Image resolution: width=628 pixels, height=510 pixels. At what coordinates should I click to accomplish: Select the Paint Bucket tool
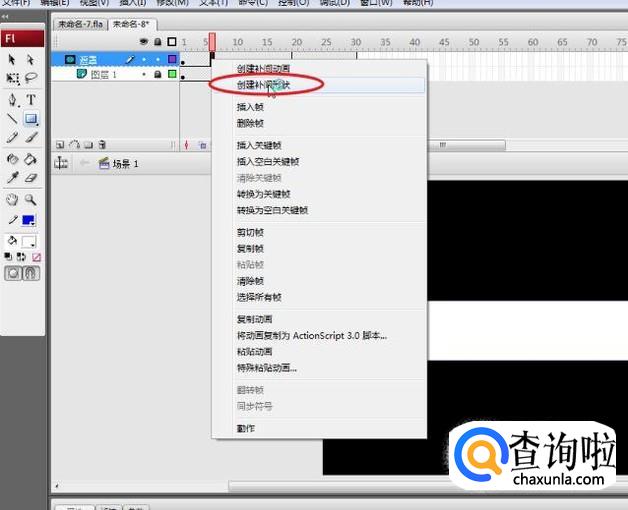pyautogui.click(x=30, y=159)
